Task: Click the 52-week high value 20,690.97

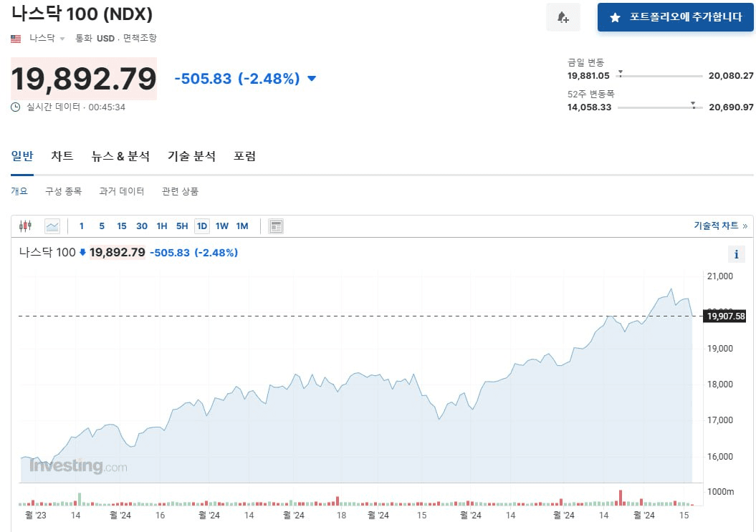Action: coord(731,107)
